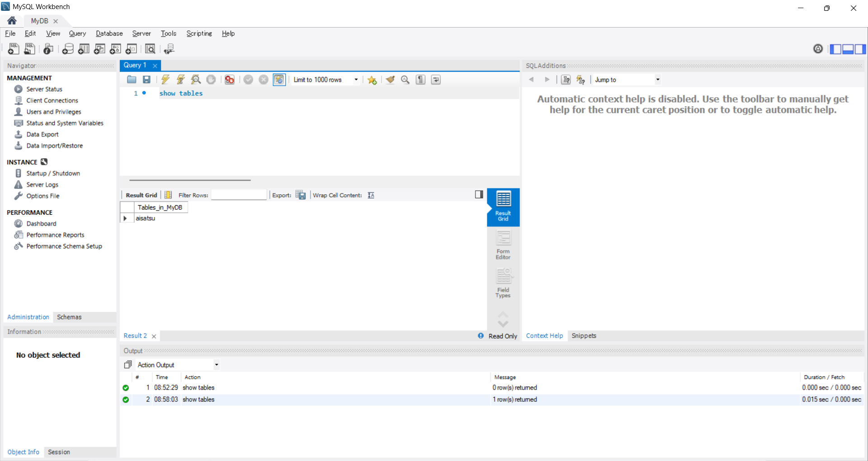The image size is (868, 461).
Task: Open a SQL script file in editor
Action: [132, 80]
